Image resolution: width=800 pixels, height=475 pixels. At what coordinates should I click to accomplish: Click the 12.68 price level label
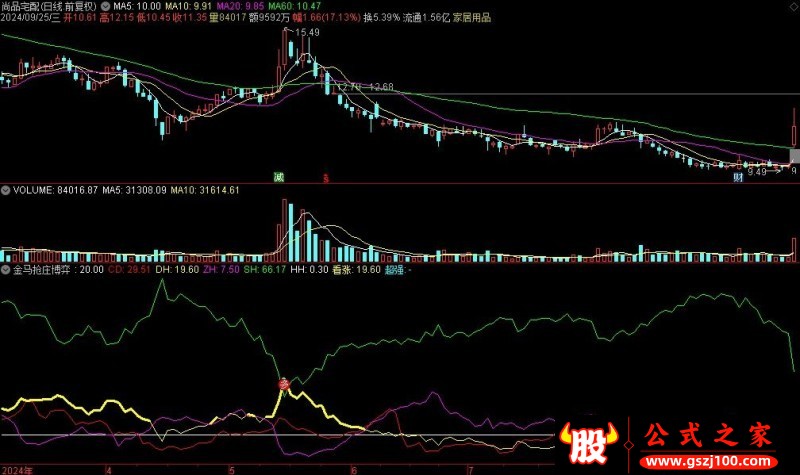pos(381,87)
